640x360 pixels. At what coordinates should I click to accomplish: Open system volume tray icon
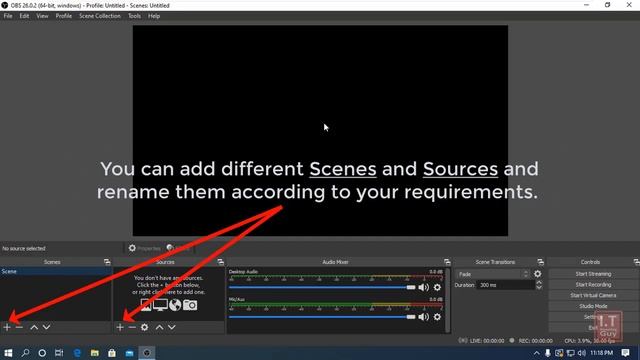pos(582,353)
